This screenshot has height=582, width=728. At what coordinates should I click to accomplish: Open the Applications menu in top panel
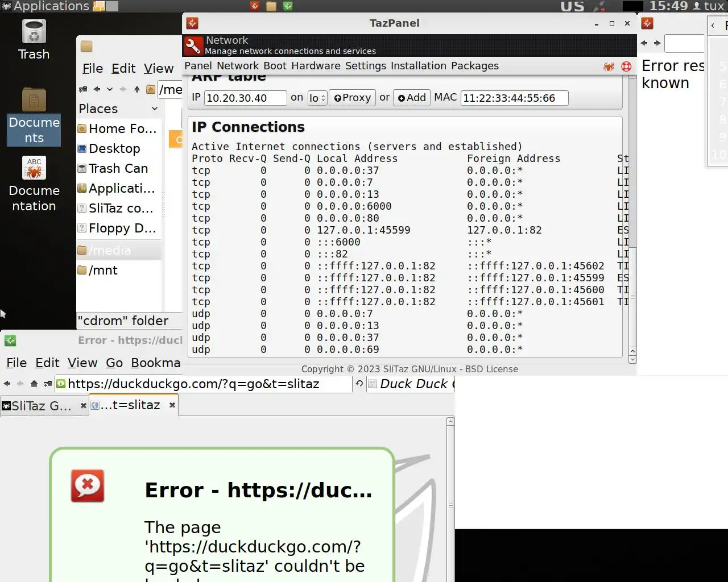pos(45,6)
